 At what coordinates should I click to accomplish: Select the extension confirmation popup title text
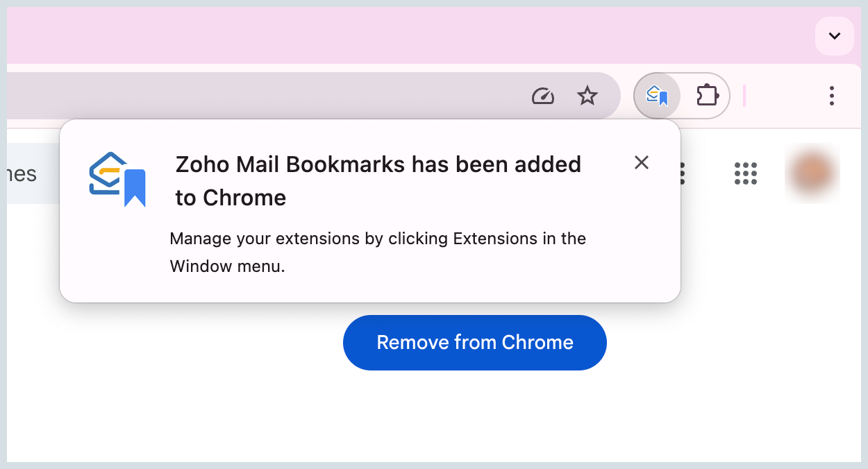[378, 180]
